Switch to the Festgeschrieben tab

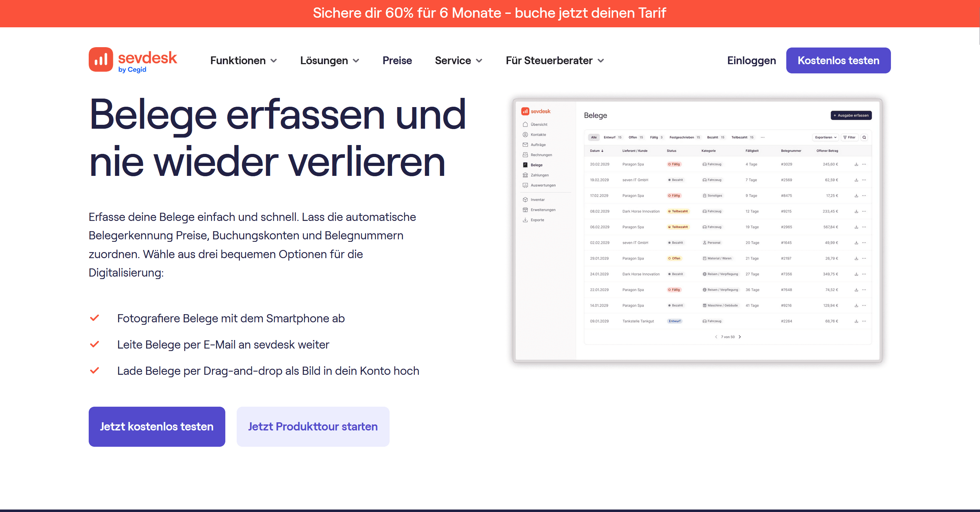[x=685, y=137]
